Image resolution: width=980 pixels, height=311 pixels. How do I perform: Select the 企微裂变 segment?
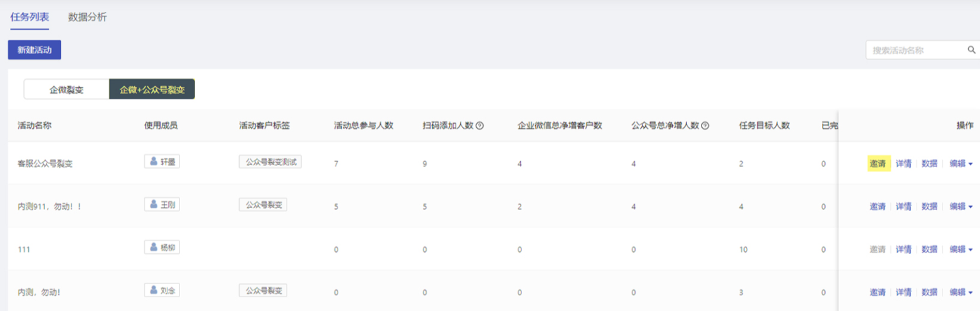coord(67,90)
